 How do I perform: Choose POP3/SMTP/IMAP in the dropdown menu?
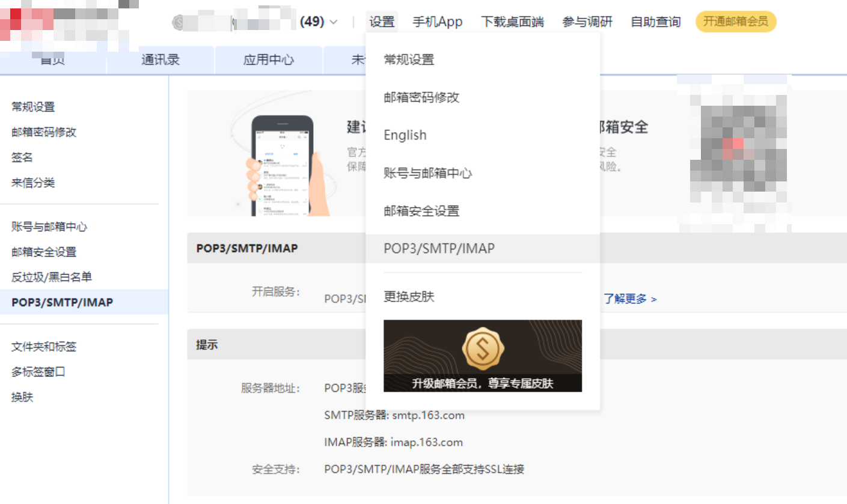click(483, 248)
